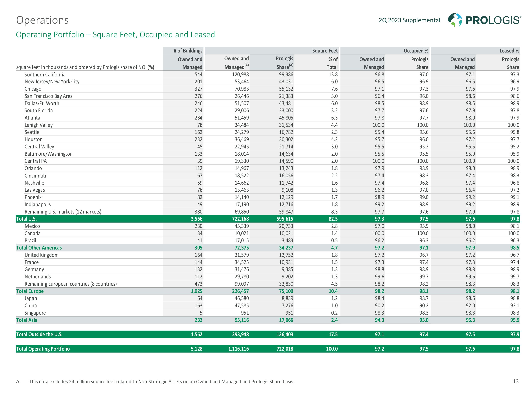This screenshot has width=532, height=399.
Task: Click the Total U.S. green row label
Action: coord(26,219)
